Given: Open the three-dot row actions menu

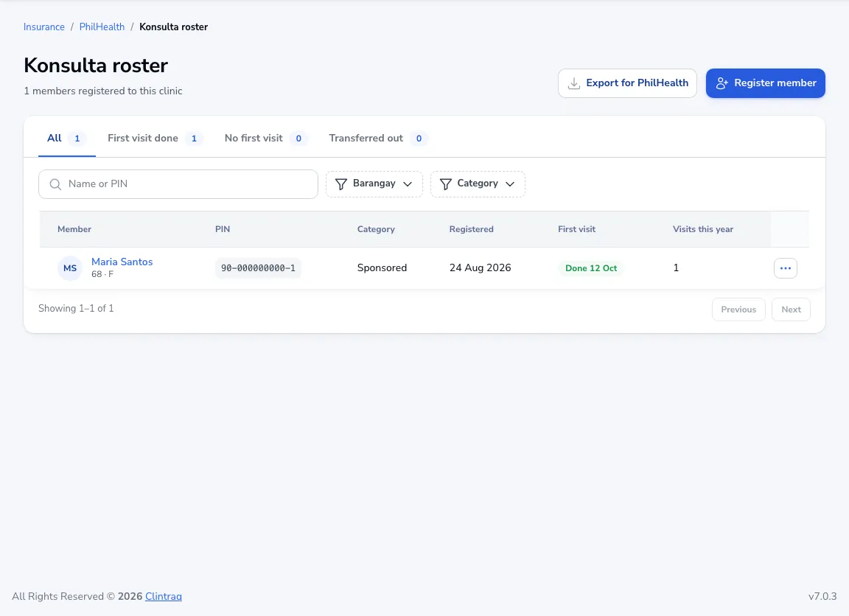Looking at the screenshot, I should pos(785,268).
